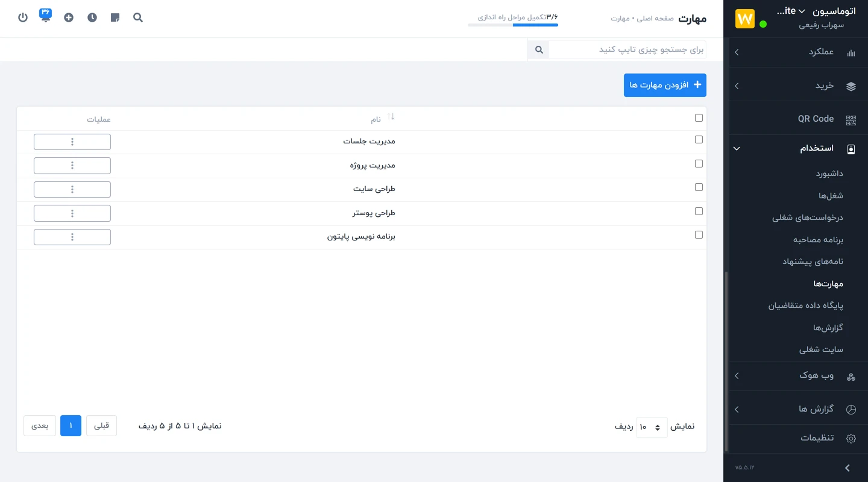Screen dimensions: 868x482
Task: Open the sticky note icon
Action: (x=115, y=17)
